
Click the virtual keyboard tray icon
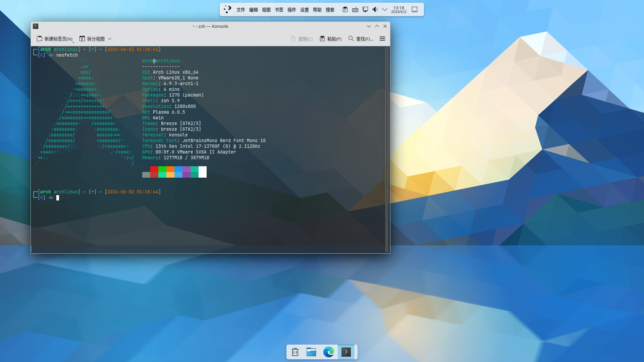[355, 9]
